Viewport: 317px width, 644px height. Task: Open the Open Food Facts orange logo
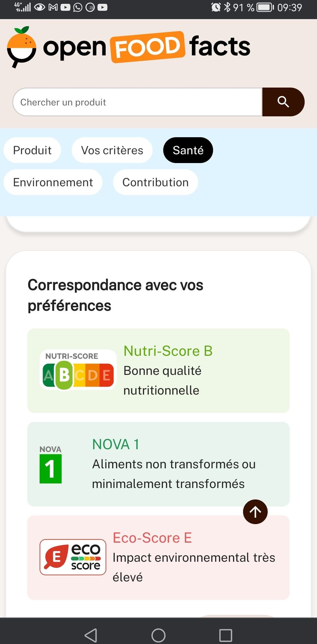click(21, 47)
